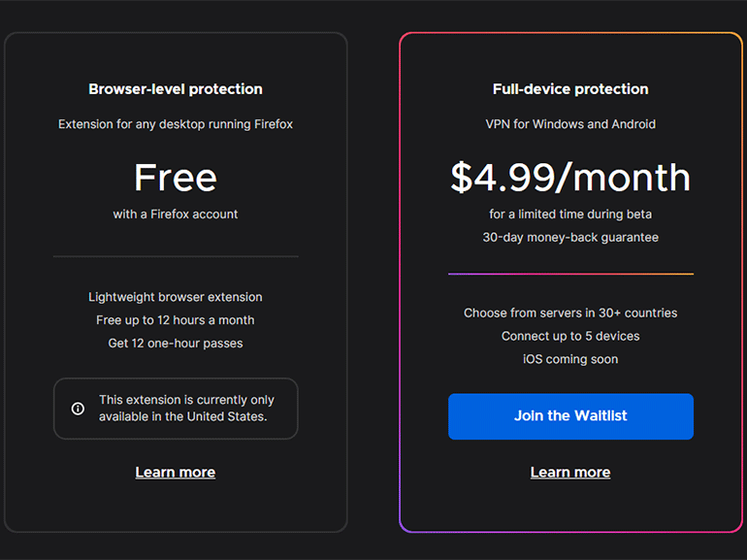This screenshot has height=560, width=747.
Task: Click 'Connect up to 5 devices' line
Action: click(x=570, y=337)
